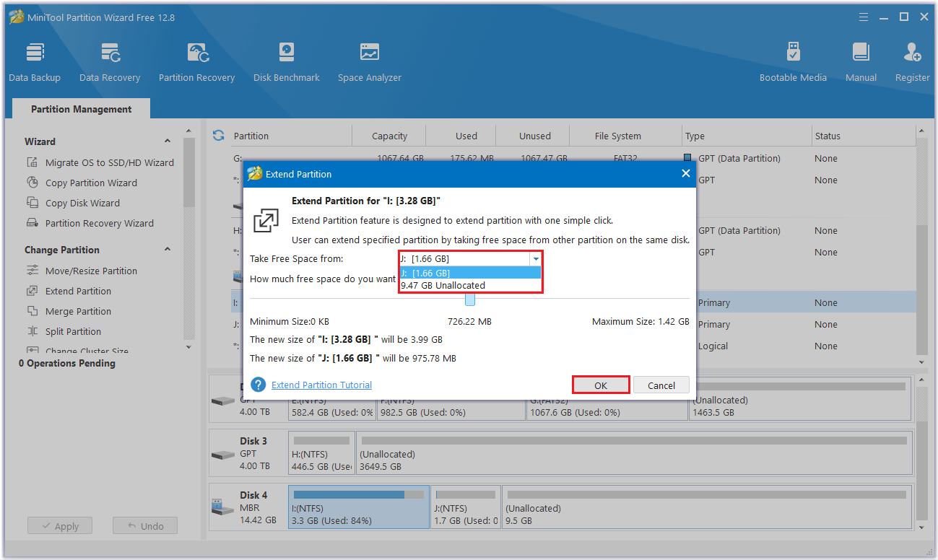Click the Split Partition icon
The width and height of the screenshot is (938, 560).
coord(32,331)
